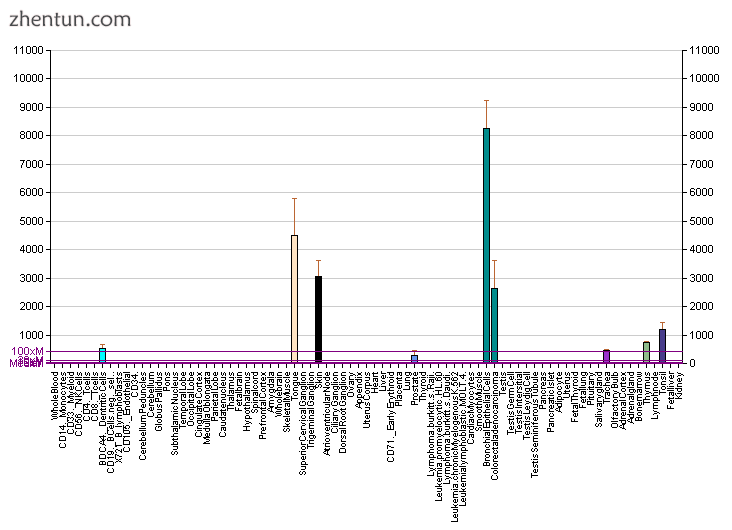Click the zhentun.com watermark title text
Image resolution: width=732 pixels, height=530 pixels.
[x=70, y=20]
